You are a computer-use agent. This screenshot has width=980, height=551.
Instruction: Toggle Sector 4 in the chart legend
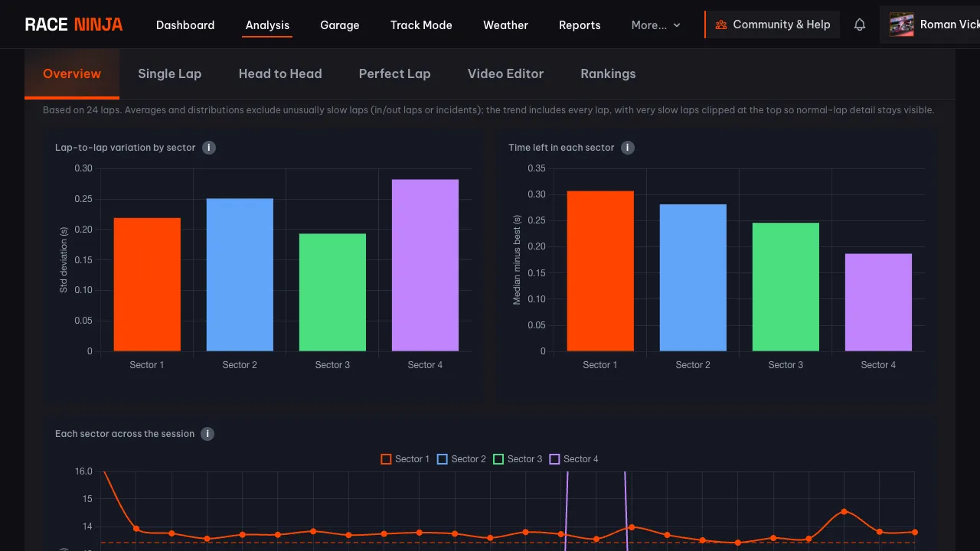click(x=573, y=459)
